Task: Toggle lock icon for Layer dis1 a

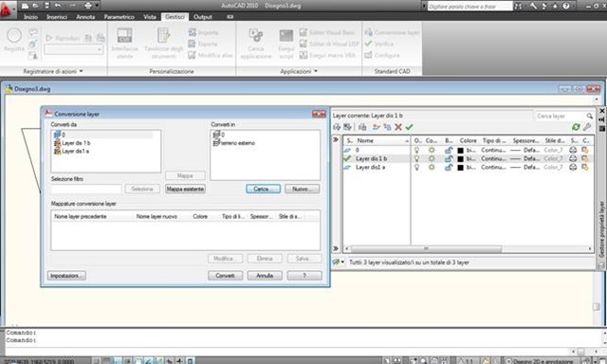Action: tap(449, 167)
